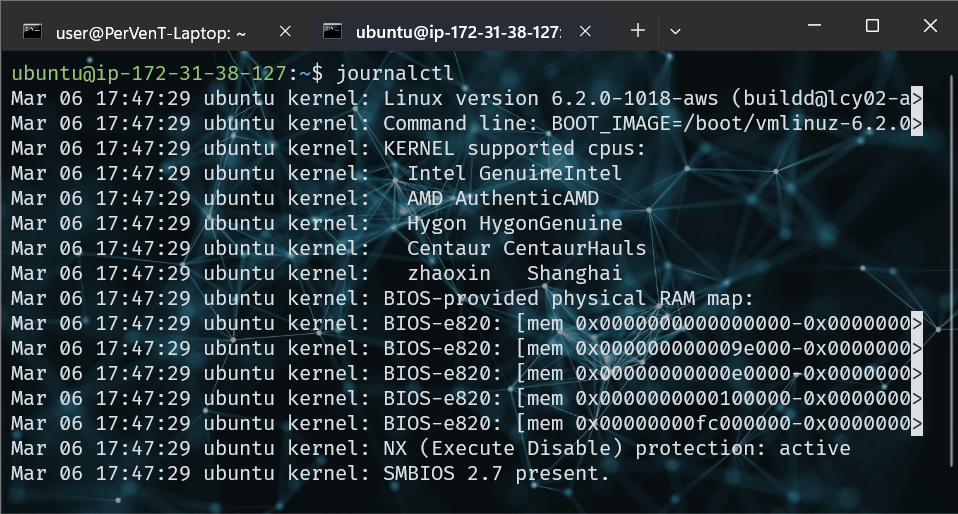Maximize the terminal window

[x=872, y=25]
